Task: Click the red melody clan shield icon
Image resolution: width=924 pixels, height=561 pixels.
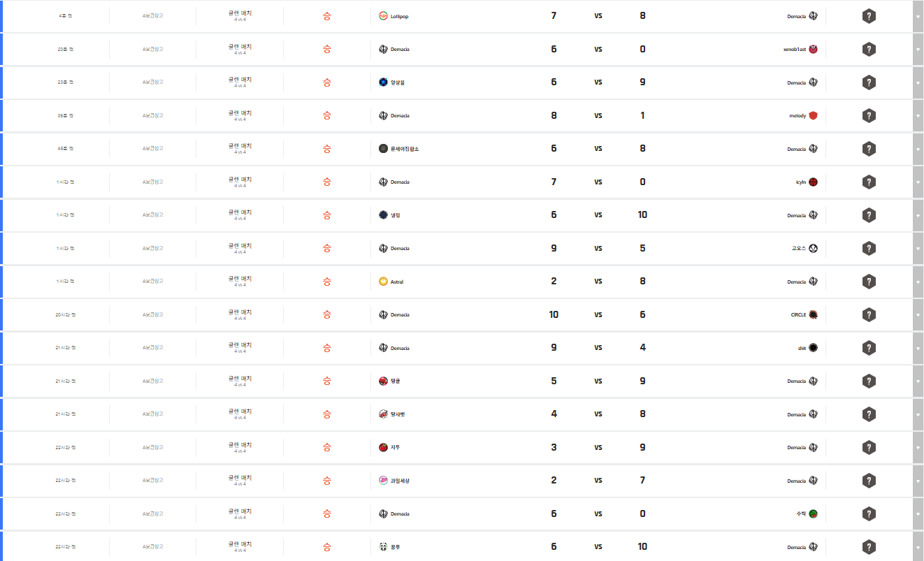Action: coord(813,116)
